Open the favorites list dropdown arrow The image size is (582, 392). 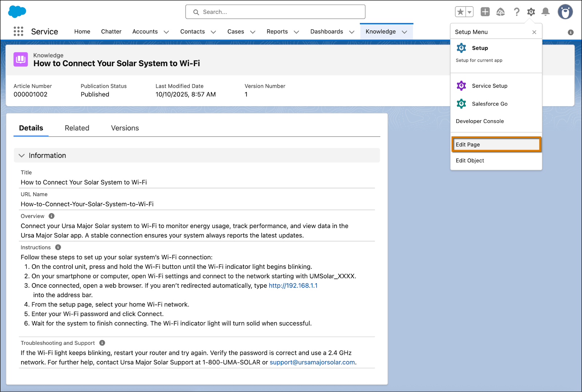pos(470,12)
